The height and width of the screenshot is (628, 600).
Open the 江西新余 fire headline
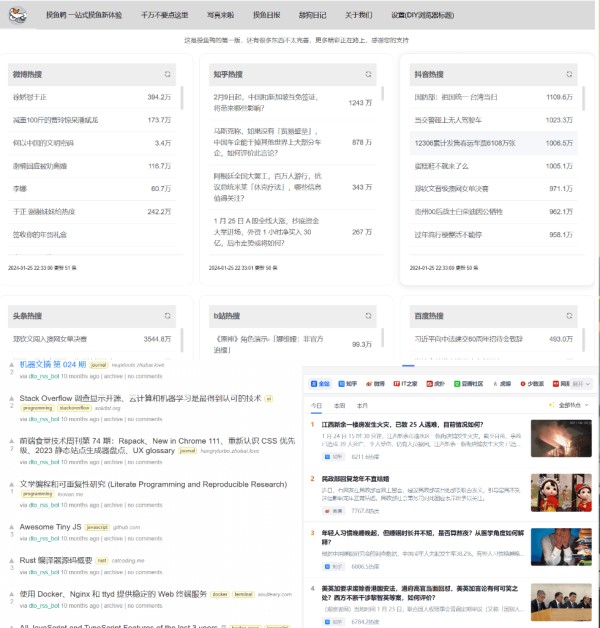coord(403,425)
